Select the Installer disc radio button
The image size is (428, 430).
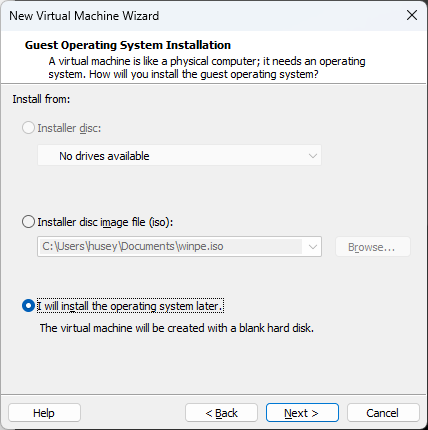[28, 128]
